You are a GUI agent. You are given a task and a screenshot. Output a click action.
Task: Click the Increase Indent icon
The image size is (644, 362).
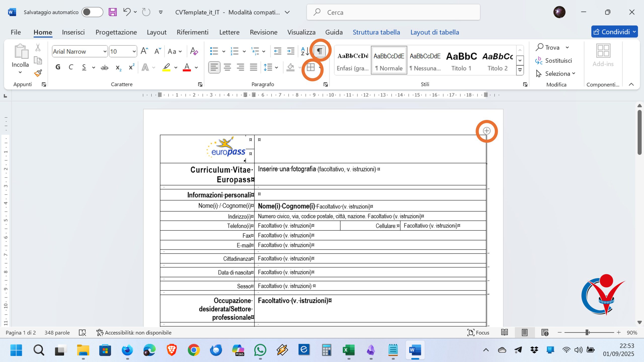[291, 51]
